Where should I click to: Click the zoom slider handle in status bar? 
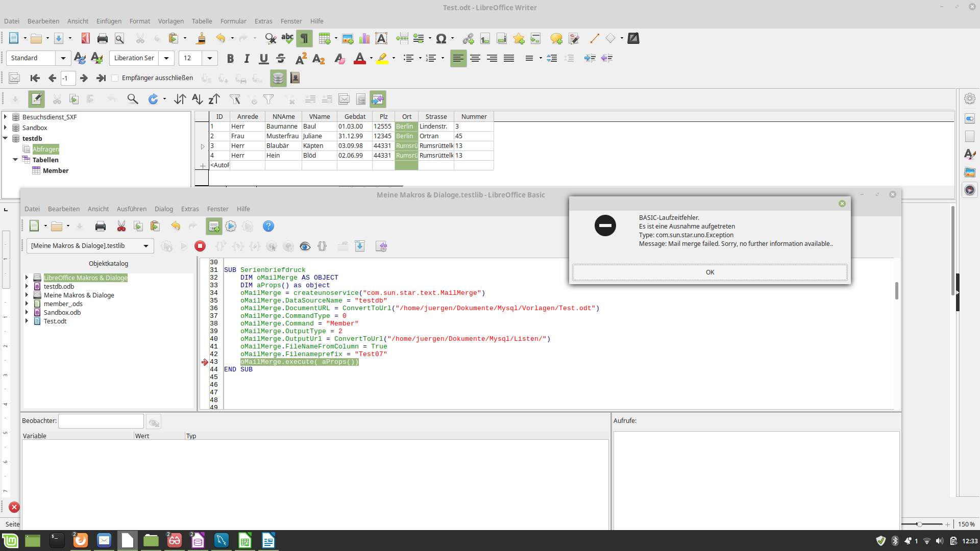[x=919, y=524]
